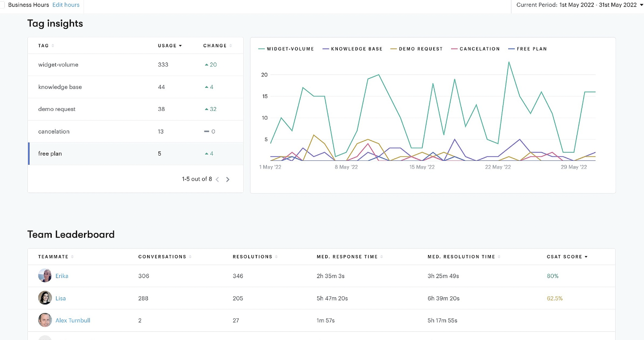Sort tag table by Tag column
This screenshot has height=340, width=644.
tap(46, 46)
